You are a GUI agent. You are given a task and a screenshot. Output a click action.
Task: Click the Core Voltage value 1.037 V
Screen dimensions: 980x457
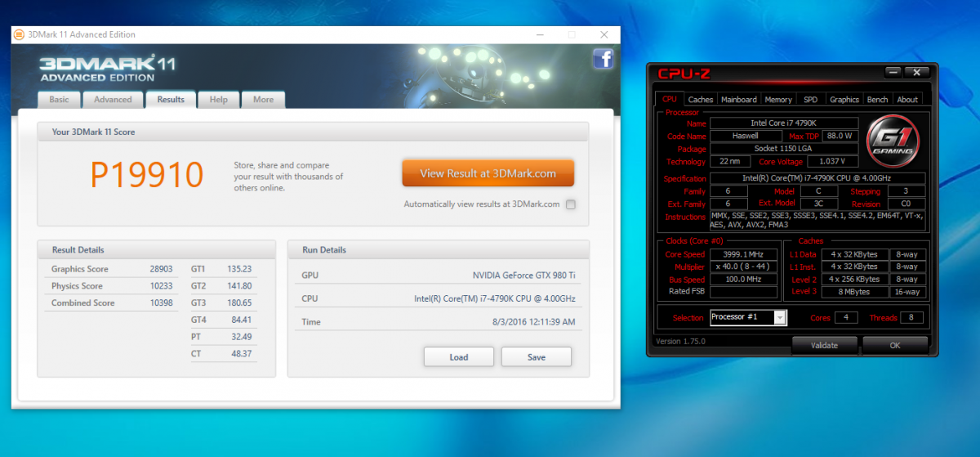832,162
